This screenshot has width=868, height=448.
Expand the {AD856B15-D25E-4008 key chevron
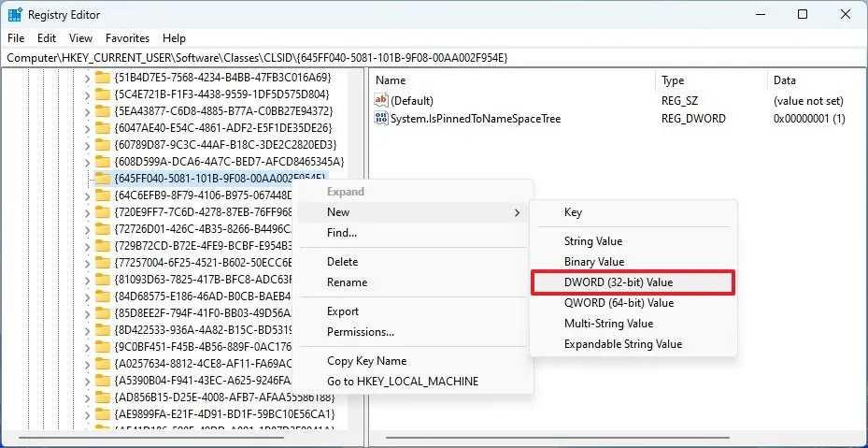tap(87, 397)
